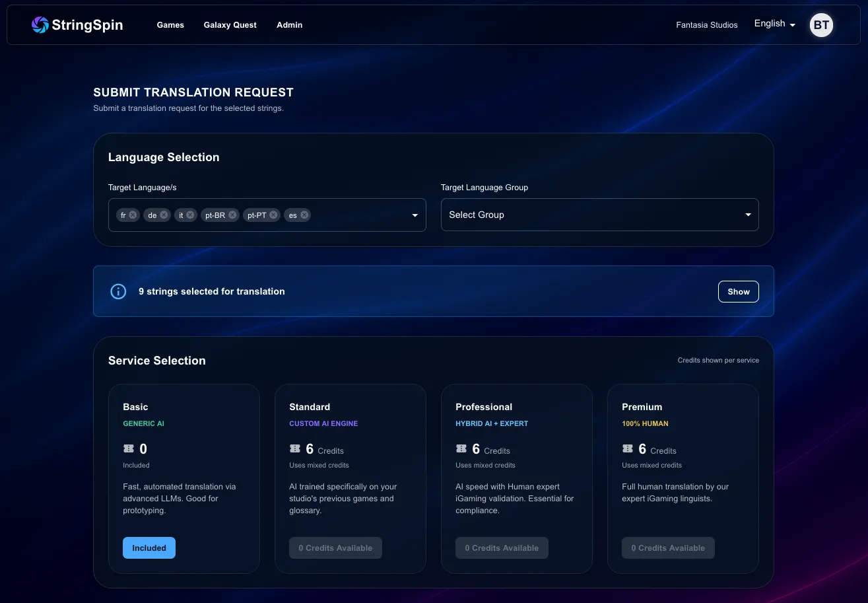Switch to the Galaxy Quest section
The width and height of the screenshot is (868, 603).
[230, 25]
